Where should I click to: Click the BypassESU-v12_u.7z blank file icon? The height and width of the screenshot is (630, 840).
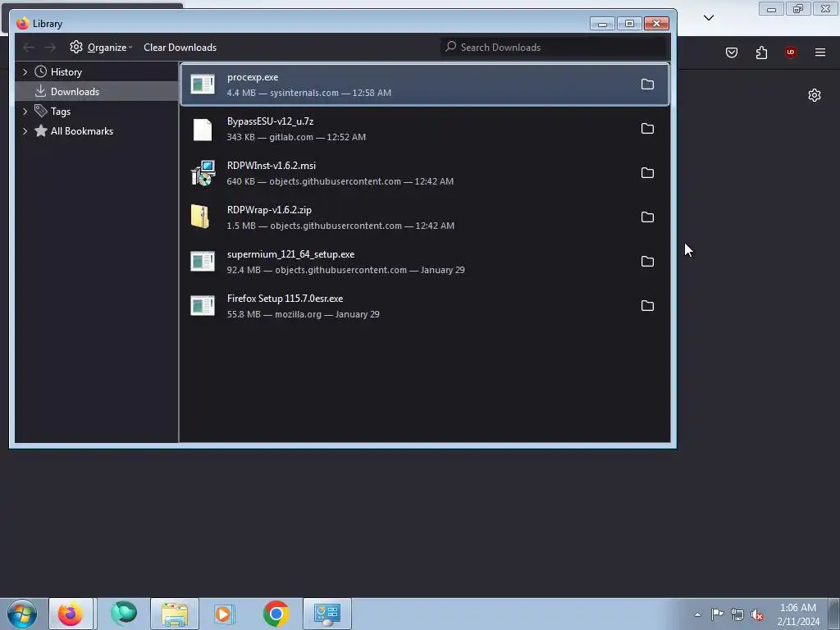203,129
